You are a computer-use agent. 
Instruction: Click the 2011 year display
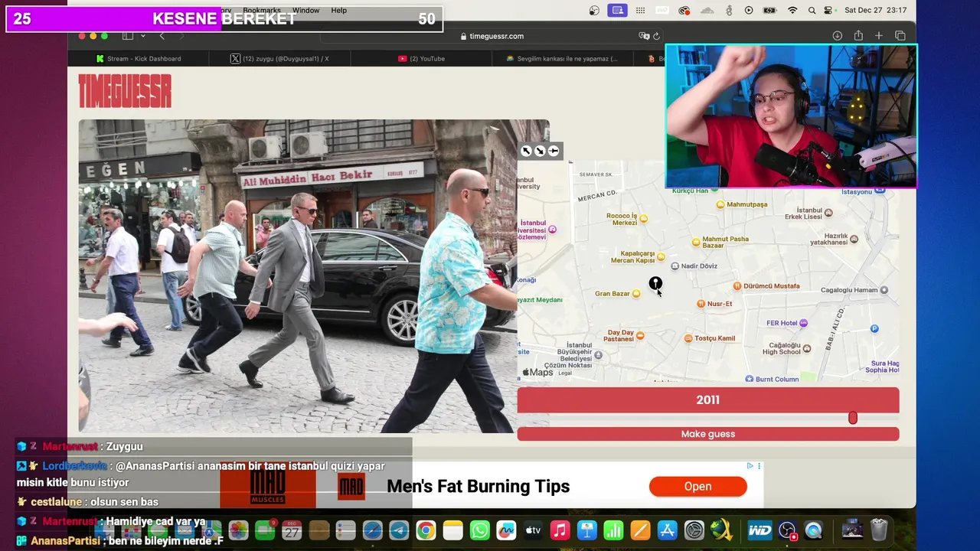pos(708,400)
